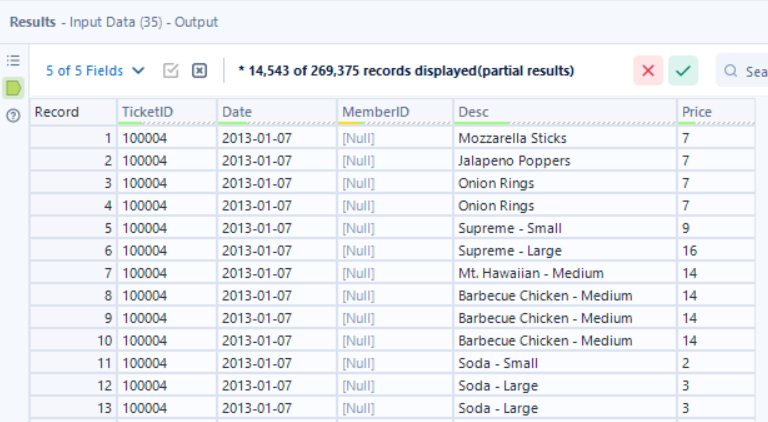Open the help question mark icon
The image size is (768, 422).
click(x=14, y=115)
